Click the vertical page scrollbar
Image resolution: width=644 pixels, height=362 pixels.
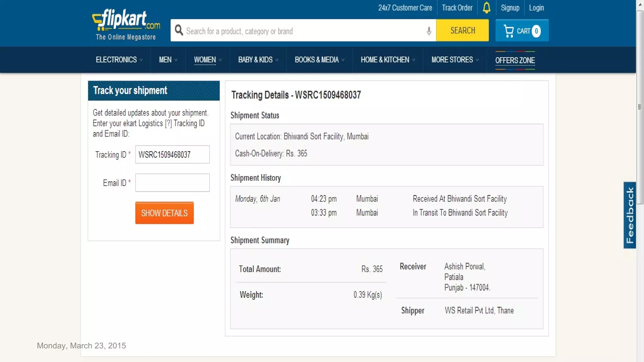(640, 107)
